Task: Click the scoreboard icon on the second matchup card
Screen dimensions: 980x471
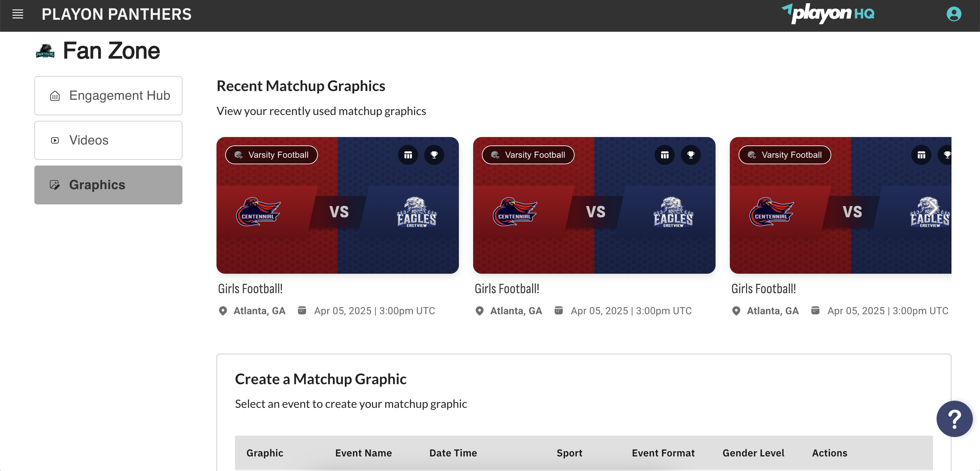Action: point(665,155)
